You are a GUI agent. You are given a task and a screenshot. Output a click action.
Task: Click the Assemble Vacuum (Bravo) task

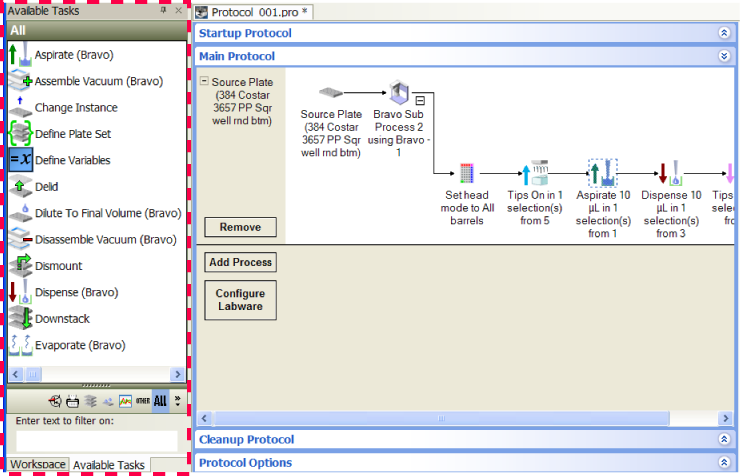(98, 81)
